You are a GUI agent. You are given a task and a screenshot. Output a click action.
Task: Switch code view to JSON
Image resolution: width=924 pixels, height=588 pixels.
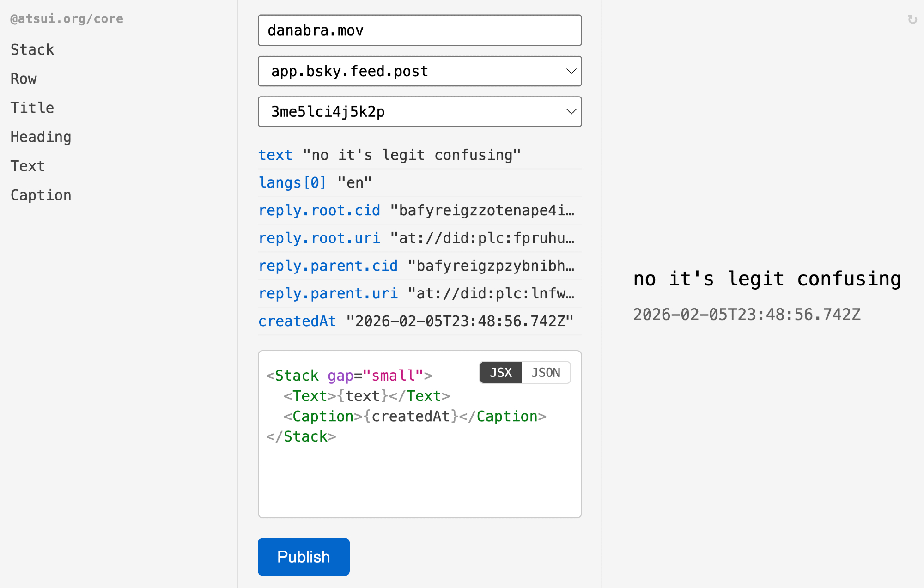(546, 372)
